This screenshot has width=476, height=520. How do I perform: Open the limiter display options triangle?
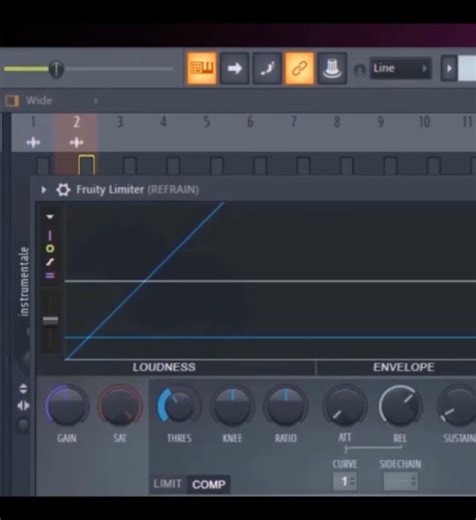click(x=50, y=217)
